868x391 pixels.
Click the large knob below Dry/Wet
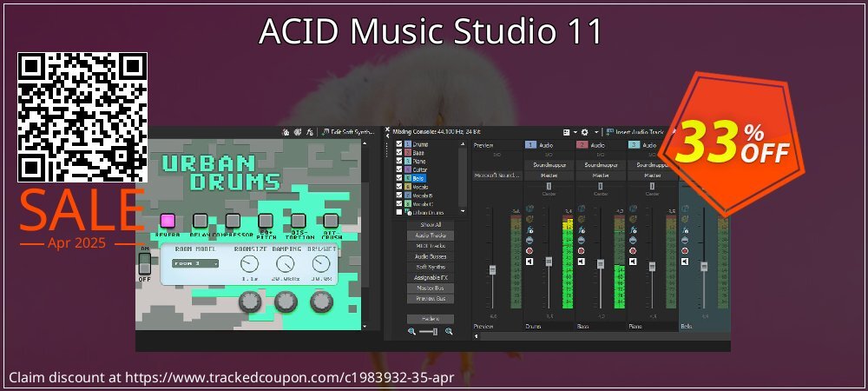(x=322, y=302)
